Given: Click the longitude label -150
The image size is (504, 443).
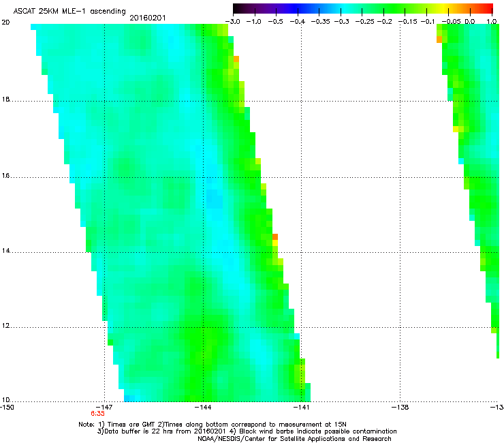Looking at the screenshot, I should coord(7,408).
